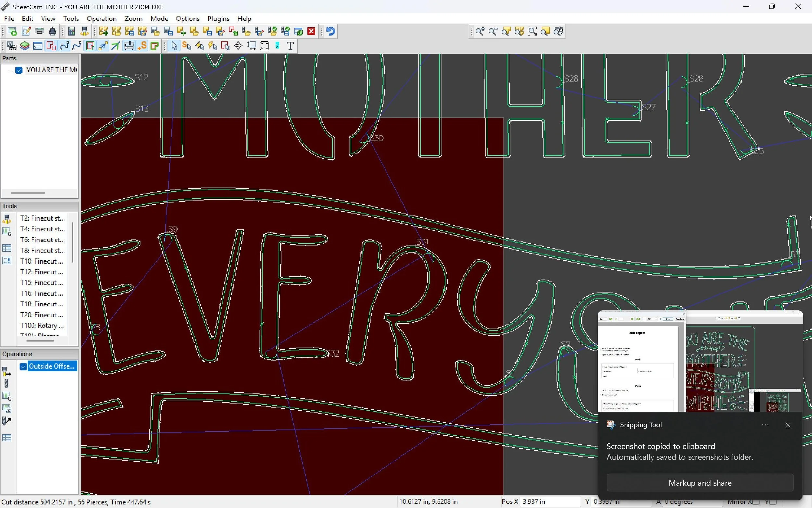This screenshot has height=508, width=812.
Task: Open Snipping Tool notification options ellipsis
Action: (x=765, y=425)
